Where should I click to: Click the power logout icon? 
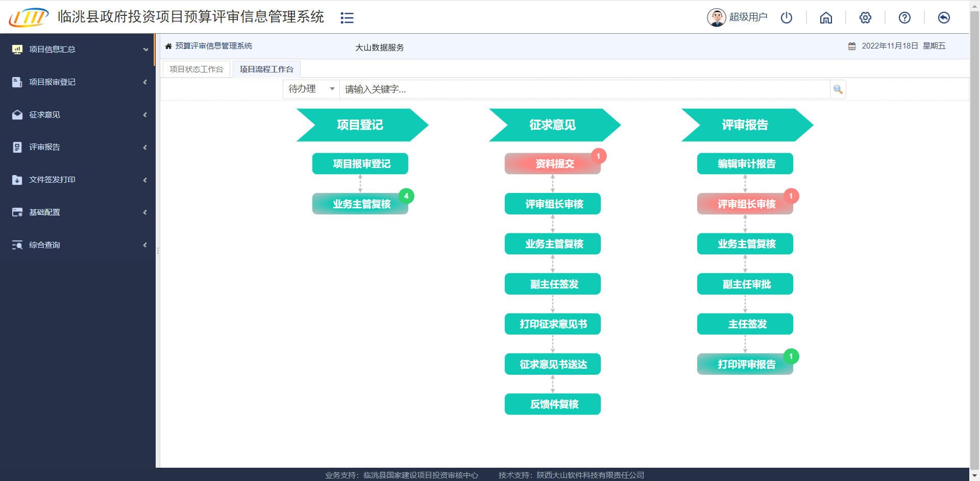tap(787, 18)
